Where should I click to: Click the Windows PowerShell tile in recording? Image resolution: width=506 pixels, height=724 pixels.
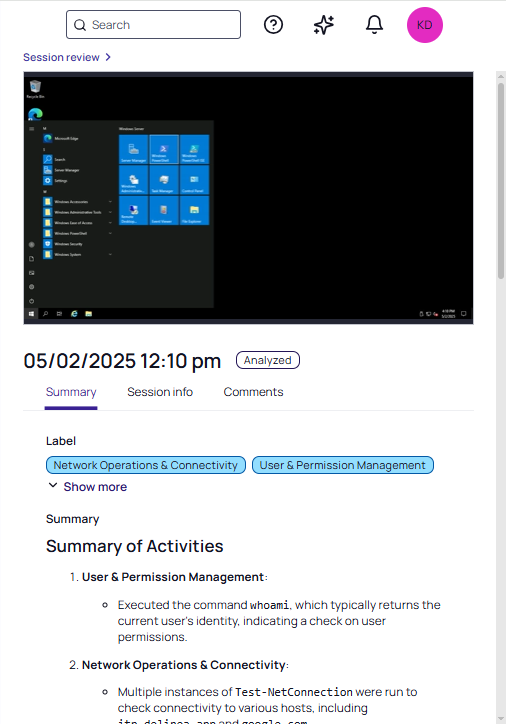pos(163,149)
